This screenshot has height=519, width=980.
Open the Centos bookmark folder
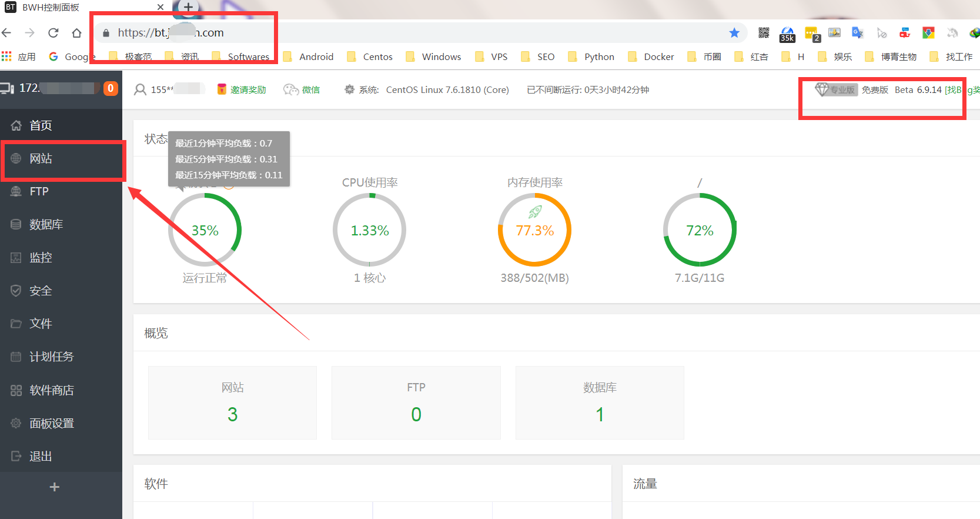[x=370, y=56]
